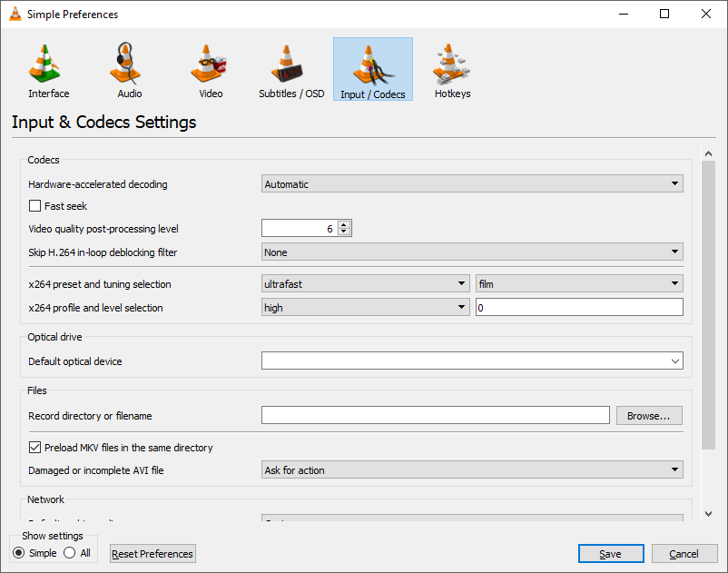
Task: Select the All show settings radio button
Action: tap(69, 553)
